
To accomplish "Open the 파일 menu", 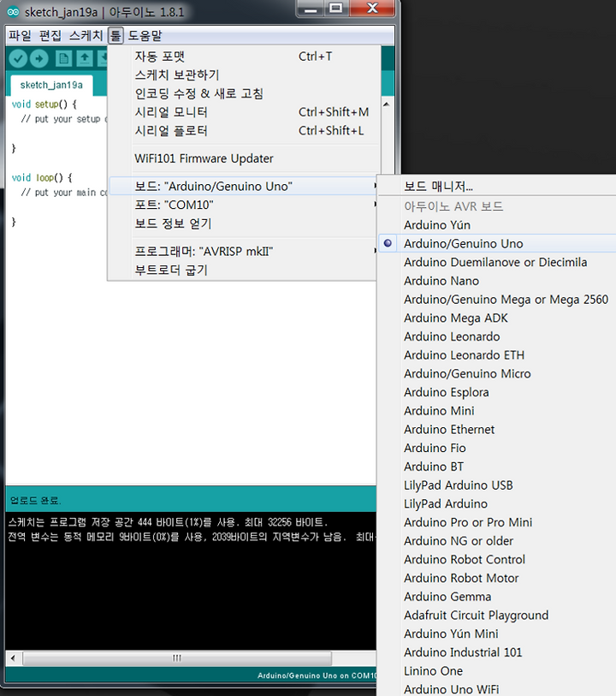I will coord(20,35).
